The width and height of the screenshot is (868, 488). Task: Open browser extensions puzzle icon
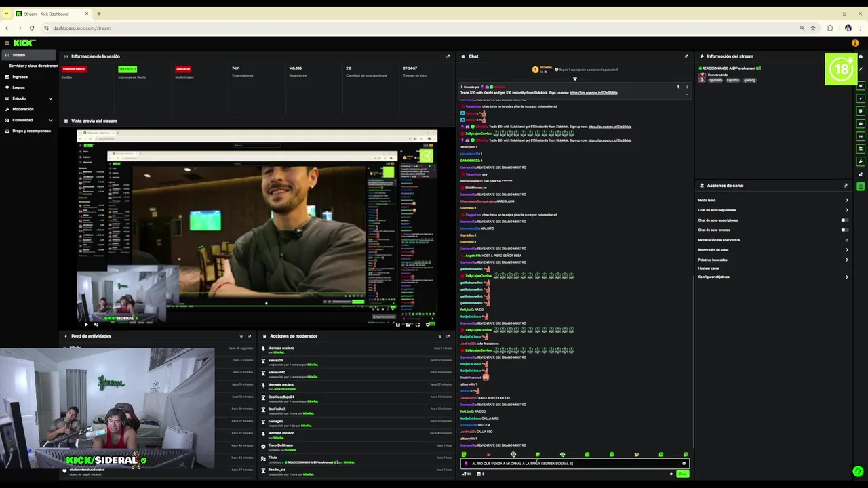pyautogui.click(x=830, y=28)
